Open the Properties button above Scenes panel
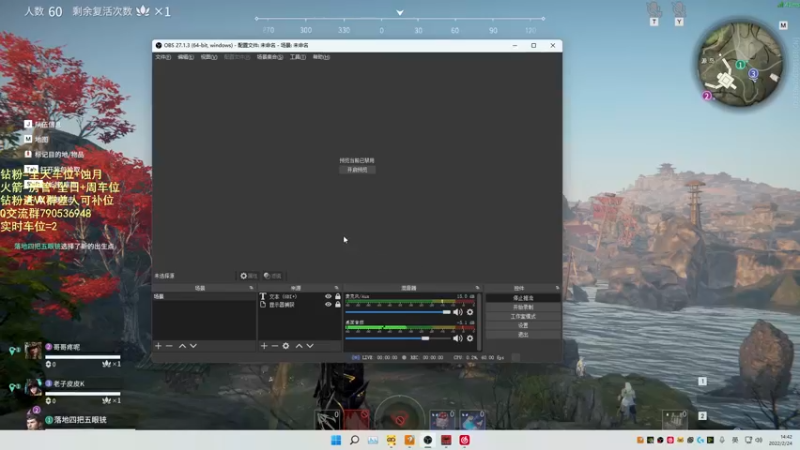The image size is (800, 450). 248,276
